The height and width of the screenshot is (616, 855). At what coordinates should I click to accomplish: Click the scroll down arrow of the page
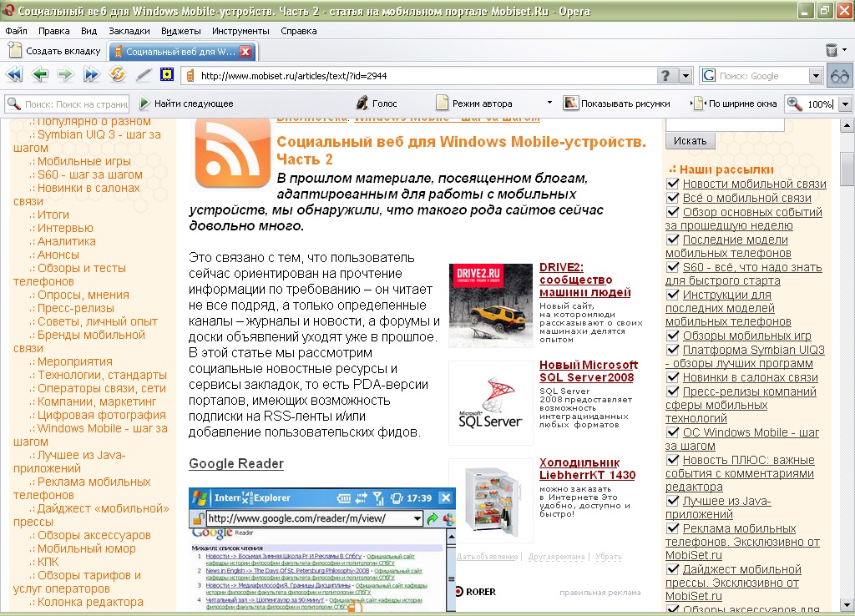(847, 604)
